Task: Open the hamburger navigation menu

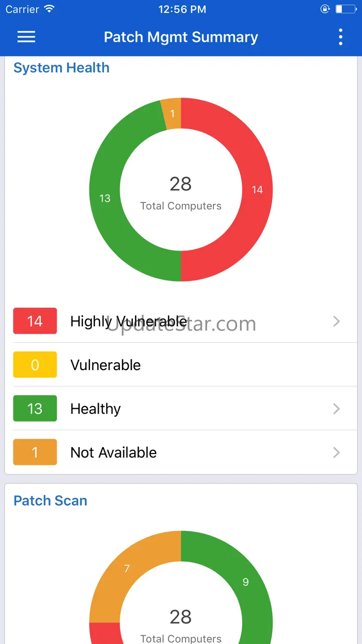Action: 26,37
